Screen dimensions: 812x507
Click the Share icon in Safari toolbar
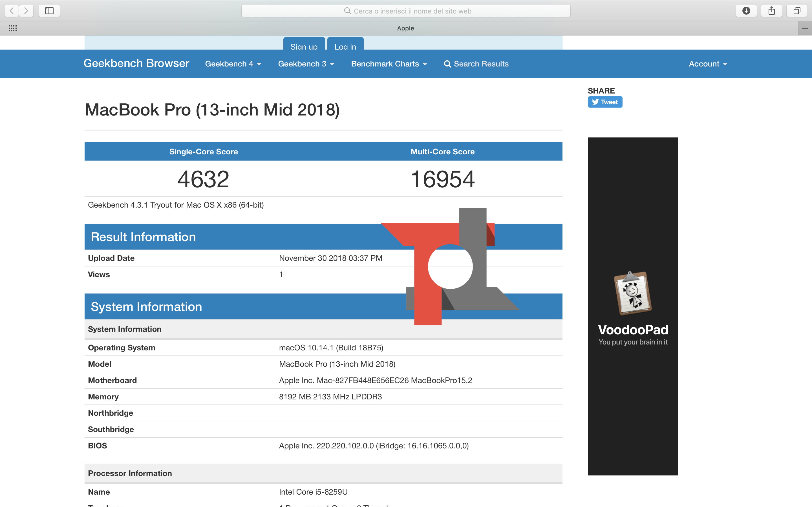(771, 11)
